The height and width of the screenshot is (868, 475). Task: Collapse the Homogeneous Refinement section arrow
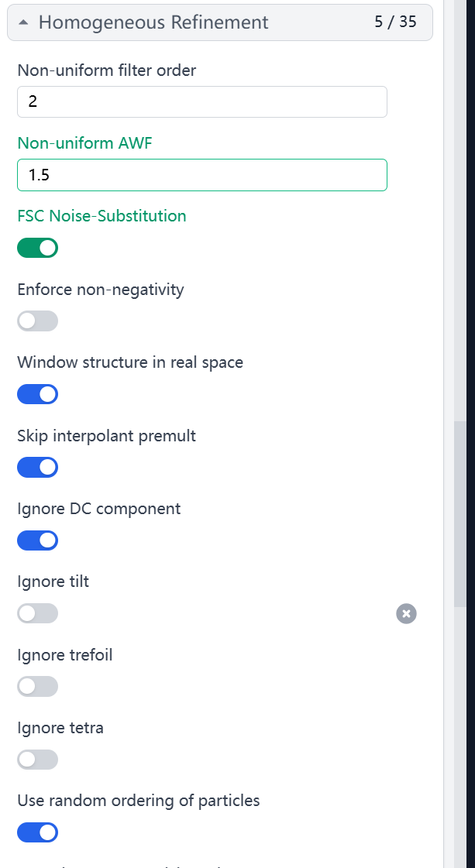(23, 22)
